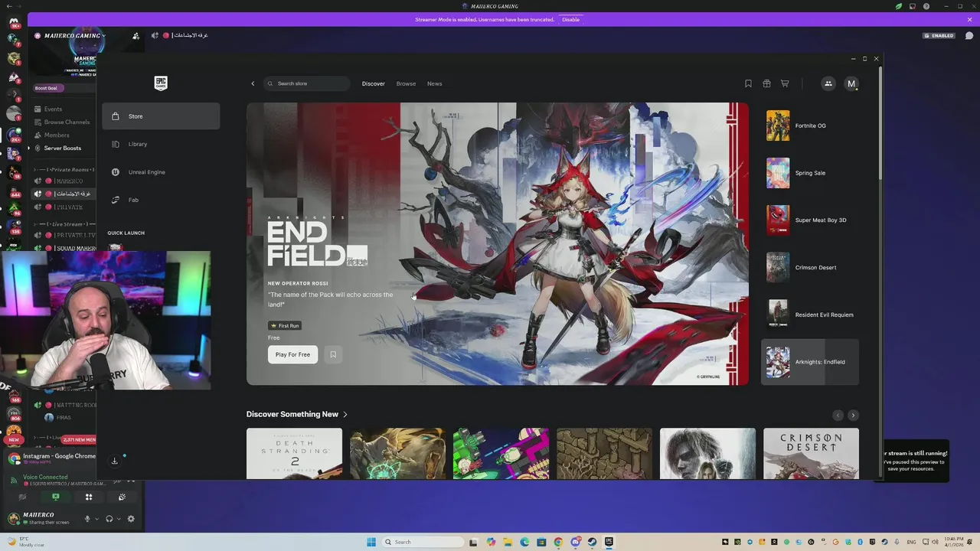Click the Boost Goal bar
Viewport: 980px width, 551px height.
pos(64,88)
